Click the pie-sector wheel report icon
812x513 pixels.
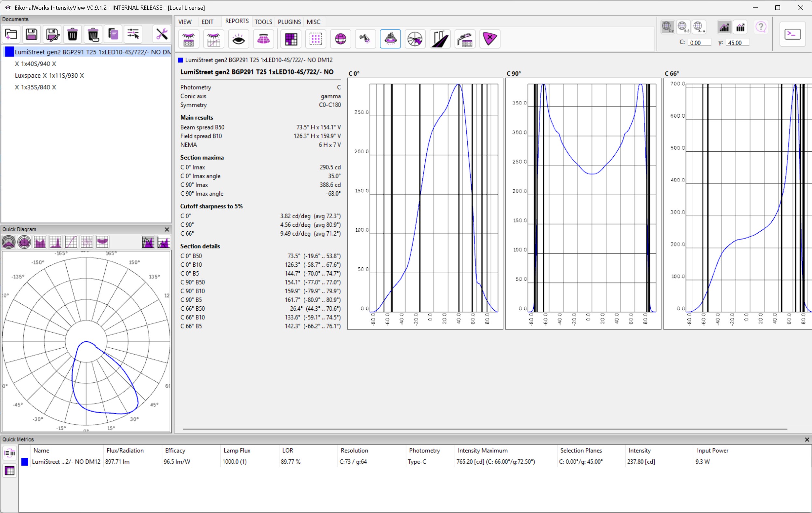(x=415, y=39)
